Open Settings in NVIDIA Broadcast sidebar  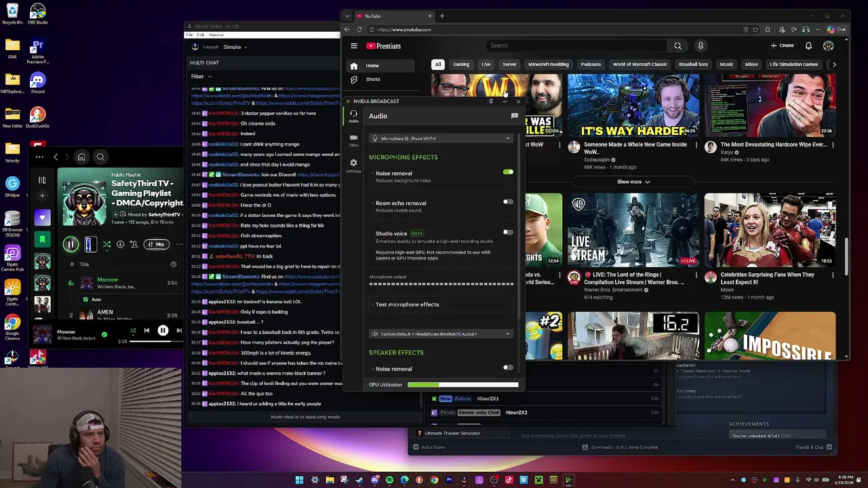tap(353, 165)
